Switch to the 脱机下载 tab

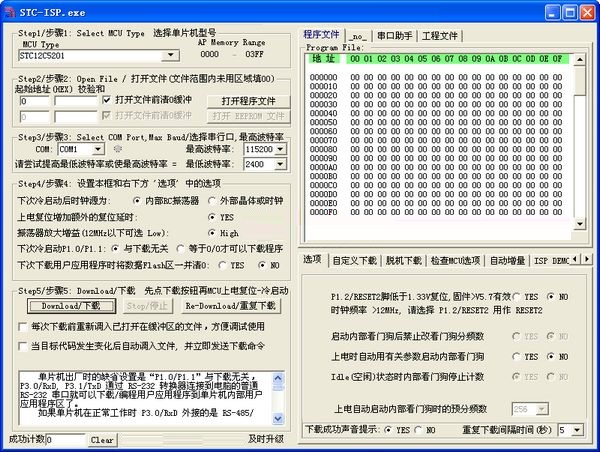click(404, 261)
